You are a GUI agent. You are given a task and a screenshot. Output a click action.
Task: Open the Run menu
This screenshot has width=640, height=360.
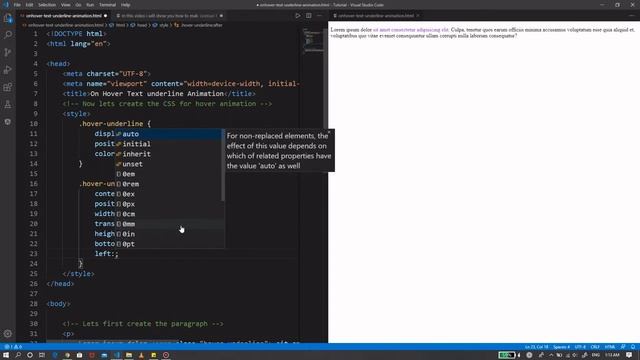90,5
